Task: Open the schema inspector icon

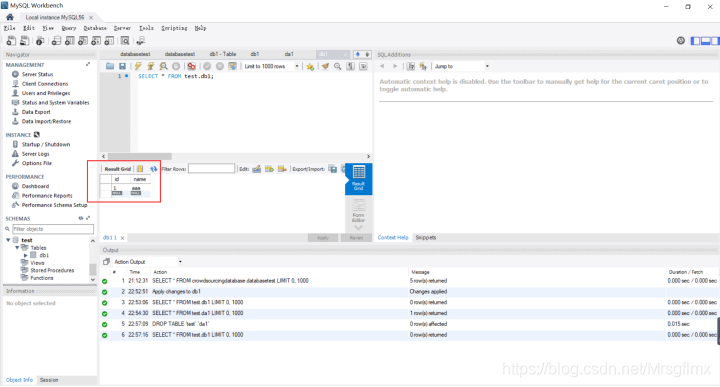Action: point(40,41)
